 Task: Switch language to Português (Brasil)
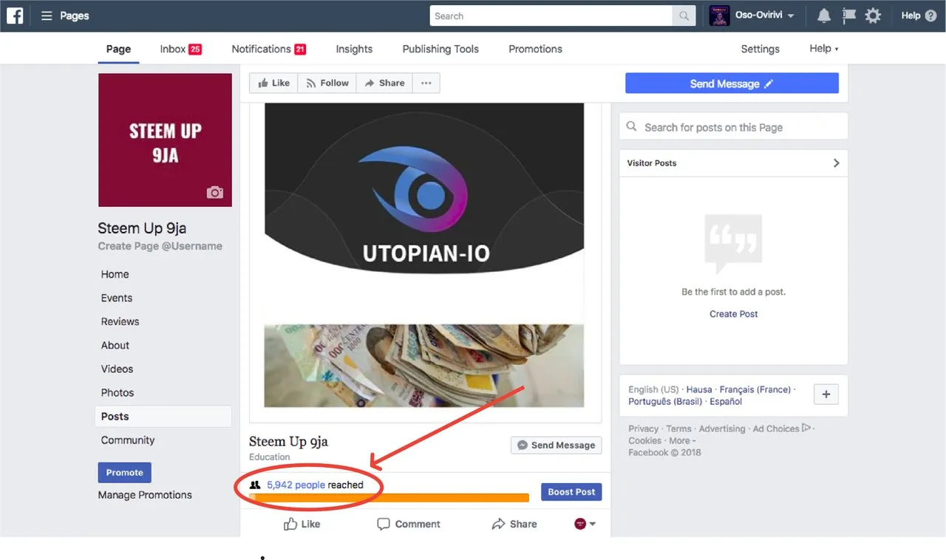(x=664, y=401)
